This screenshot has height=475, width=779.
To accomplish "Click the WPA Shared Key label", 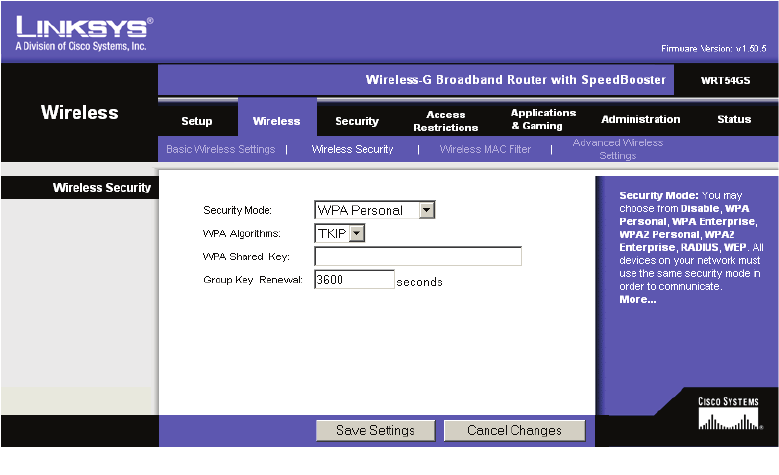I will [246, 257].
